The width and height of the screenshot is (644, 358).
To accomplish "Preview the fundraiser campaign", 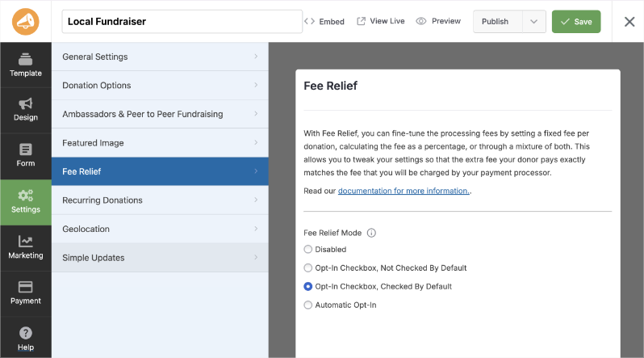I will [438, 21].
